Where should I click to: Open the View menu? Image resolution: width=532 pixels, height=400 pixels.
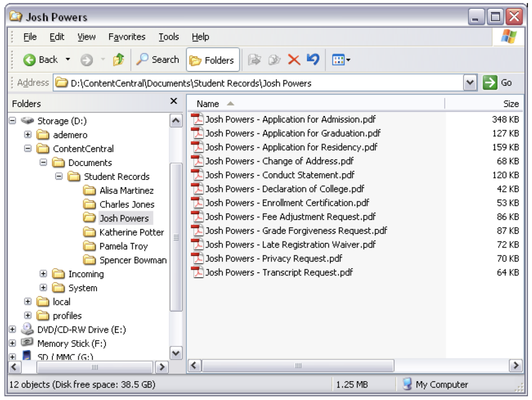click(x=86, y=36)
